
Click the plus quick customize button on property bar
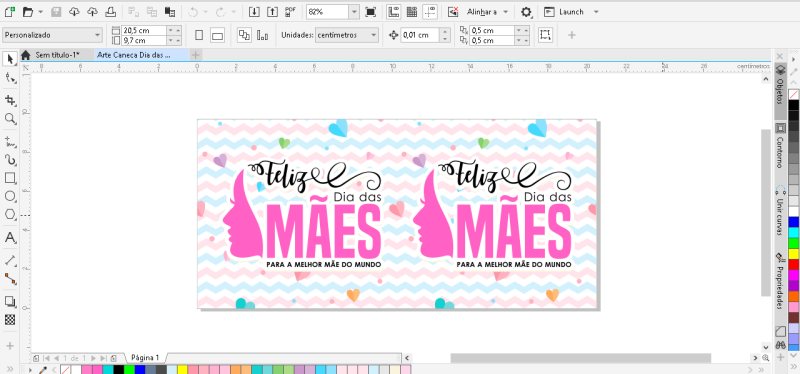pos(571,35)
